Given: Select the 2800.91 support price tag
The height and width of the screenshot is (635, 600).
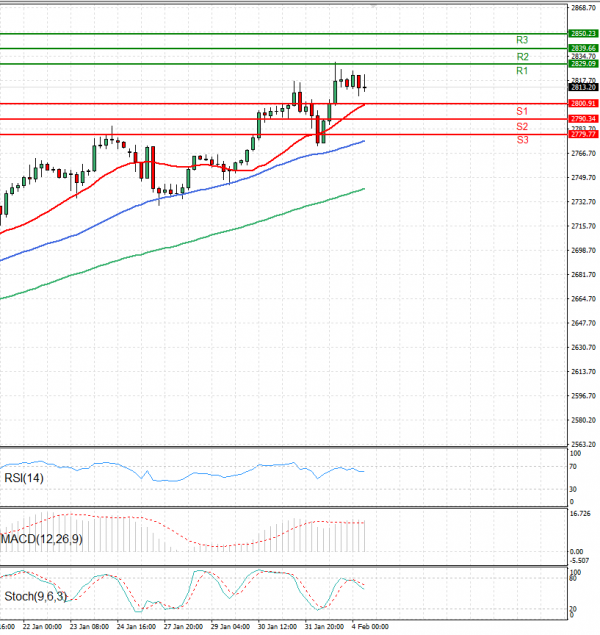Looking at the screenshot, I should coord(583,104).
